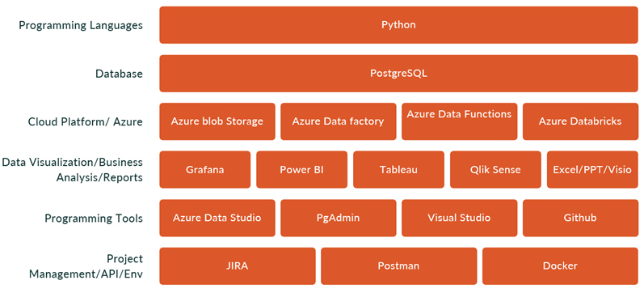644x293 pixels.
Task: Open the Azure Data Functions tile
Action: (459, 121)
